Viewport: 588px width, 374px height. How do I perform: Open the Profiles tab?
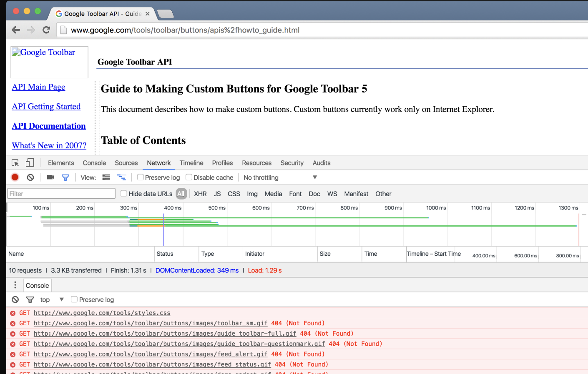tap(222, 163)
